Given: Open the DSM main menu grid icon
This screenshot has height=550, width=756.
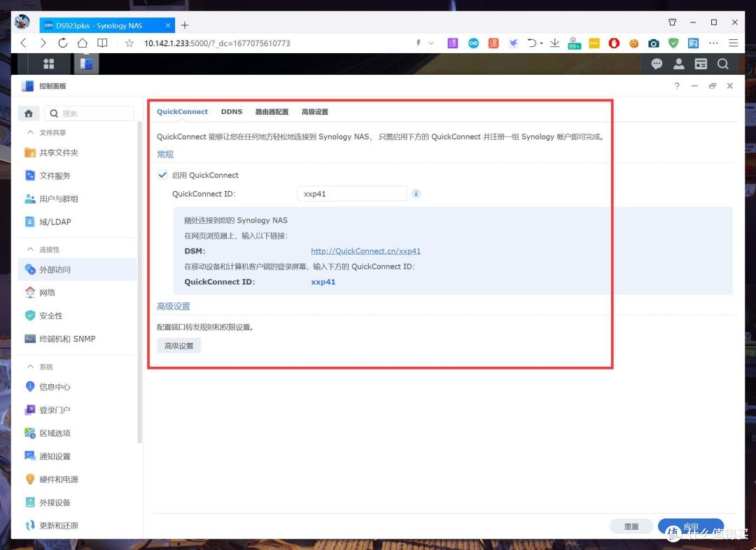Looking at the screenshot, I should tap(49, 64).
